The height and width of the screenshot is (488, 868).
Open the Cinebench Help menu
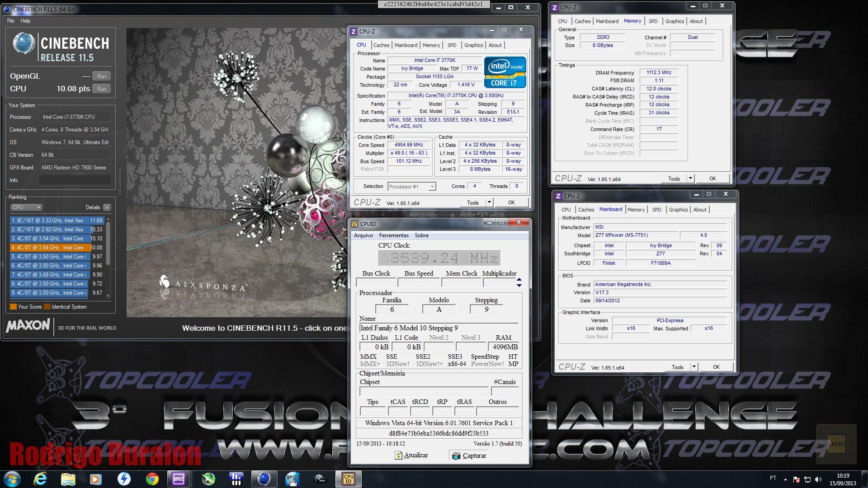tap(26, 21)
